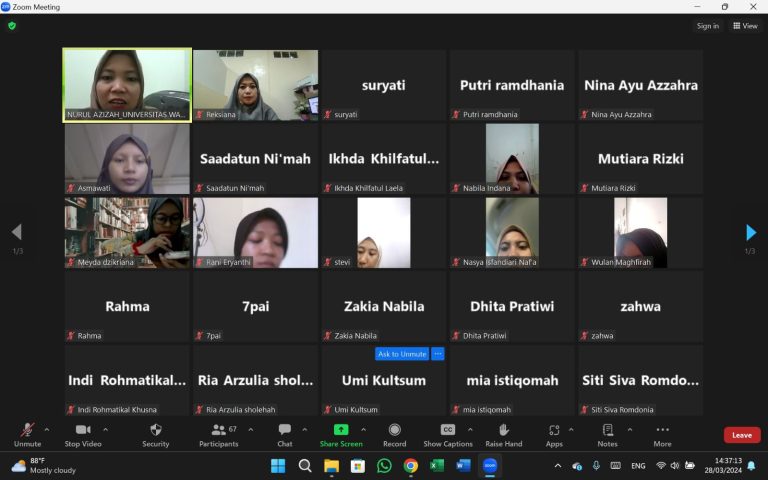The image size is (768, 480).
Task: Open Microsoft Store from taskbar
Action: pyautogui.click(x=358, y=465)
